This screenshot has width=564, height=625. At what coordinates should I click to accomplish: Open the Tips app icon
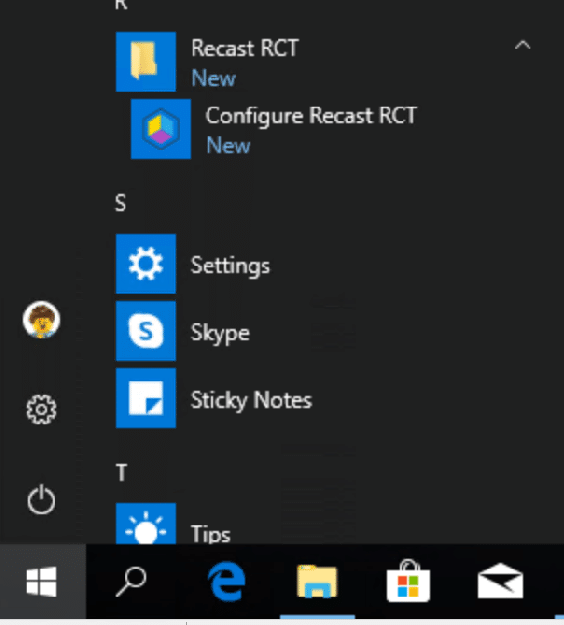pos(146,524)
